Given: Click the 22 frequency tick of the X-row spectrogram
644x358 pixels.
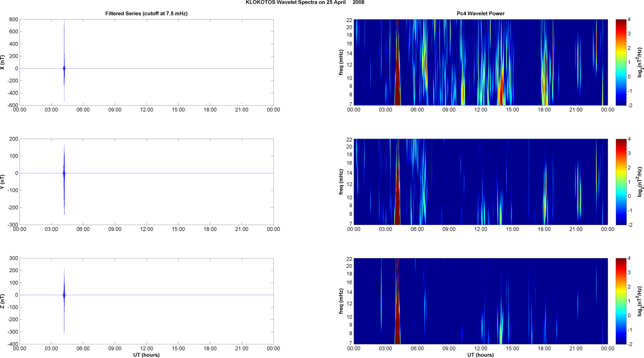Looking at the screenshot, I should [349, 20].
